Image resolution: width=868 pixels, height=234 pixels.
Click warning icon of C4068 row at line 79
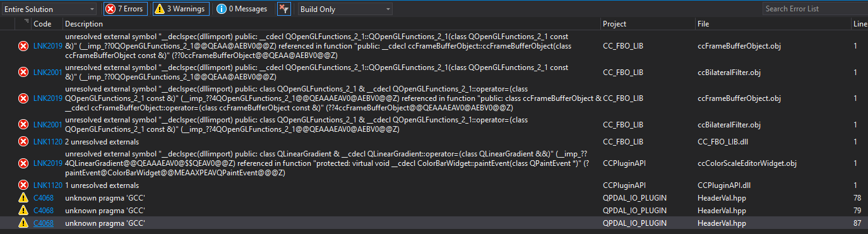23,210
